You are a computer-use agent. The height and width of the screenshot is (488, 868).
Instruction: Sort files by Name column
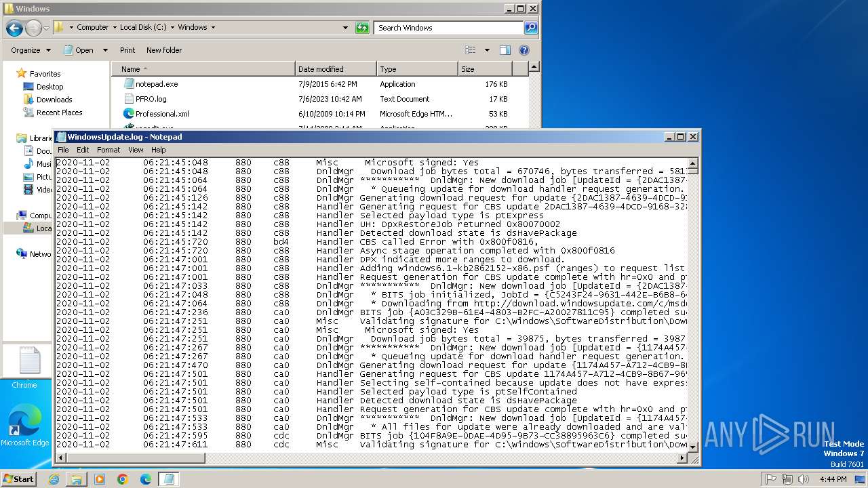point(203,69)
